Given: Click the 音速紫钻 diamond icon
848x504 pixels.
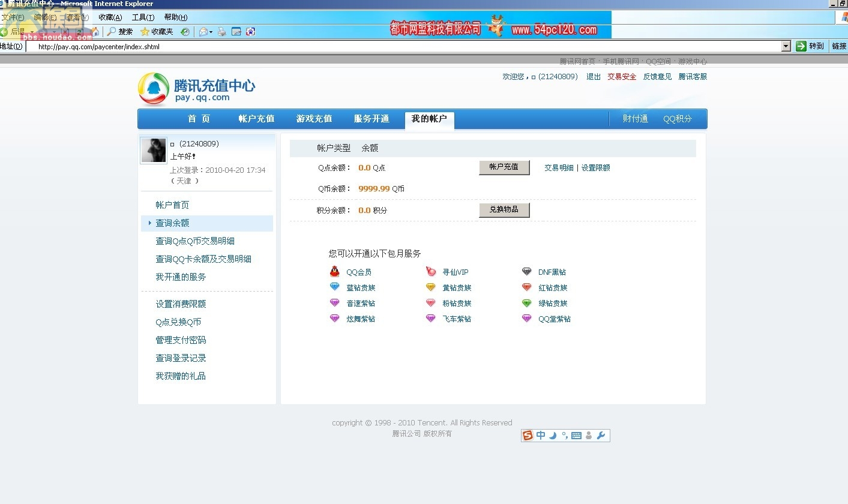Looking at the screenshot, I should (335, 303).
